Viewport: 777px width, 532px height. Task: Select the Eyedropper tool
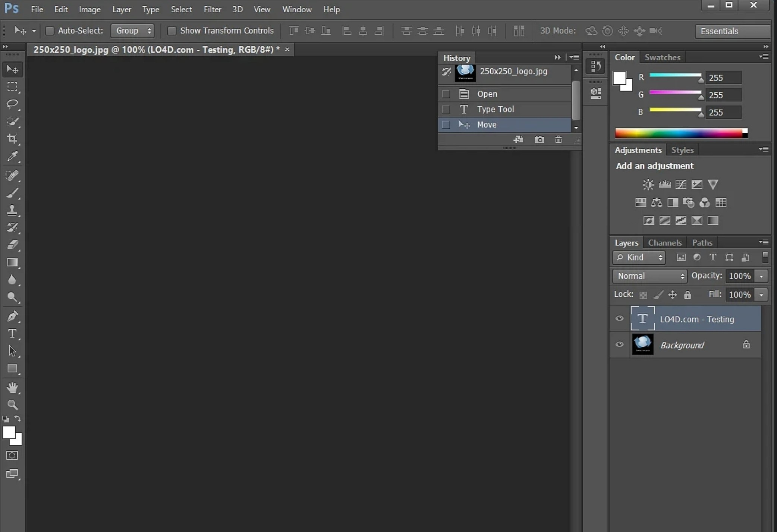click(12, 156)
